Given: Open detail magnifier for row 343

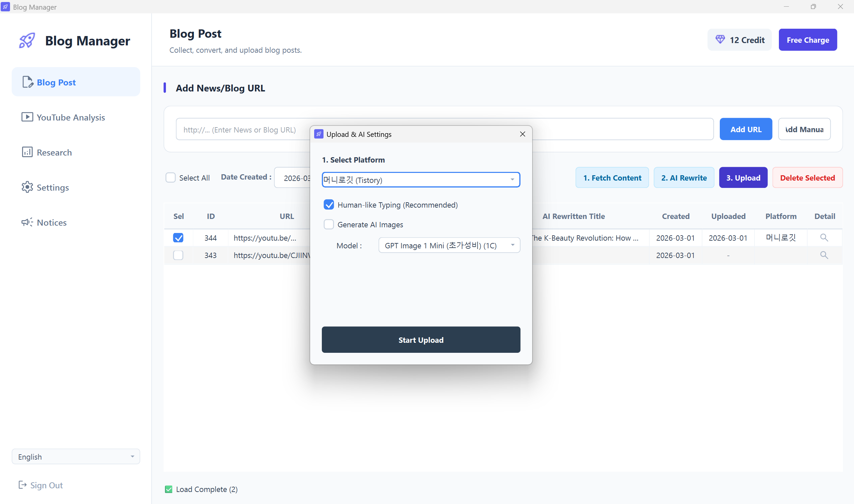Looking at the screenshot, I should [824, 255].
